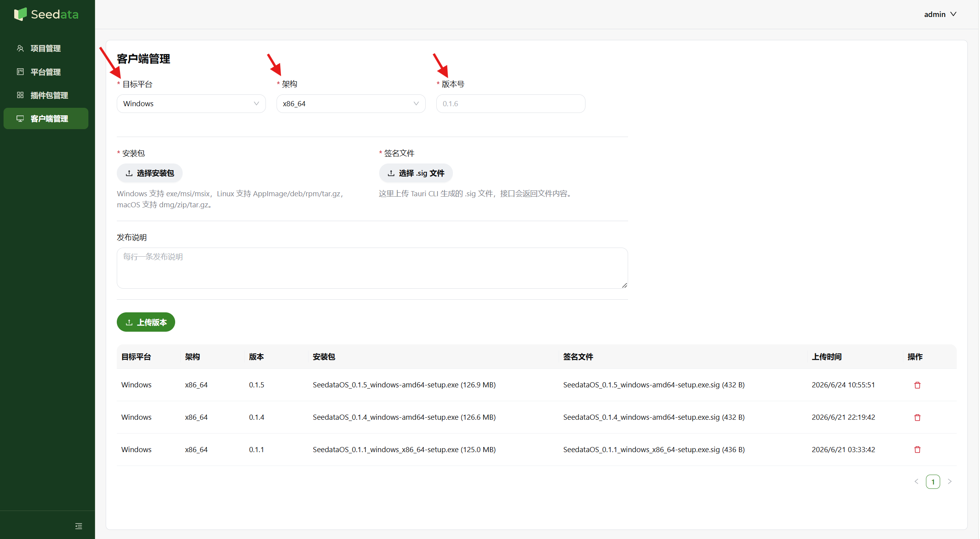Delete the version 0.1.4 row
The image size is (980, 539).
click(917, 417)
